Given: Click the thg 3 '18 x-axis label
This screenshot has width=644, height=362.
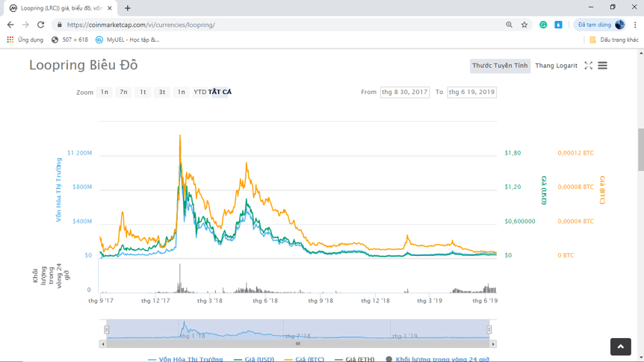Looking at the screenshot, I should (210, 301).
